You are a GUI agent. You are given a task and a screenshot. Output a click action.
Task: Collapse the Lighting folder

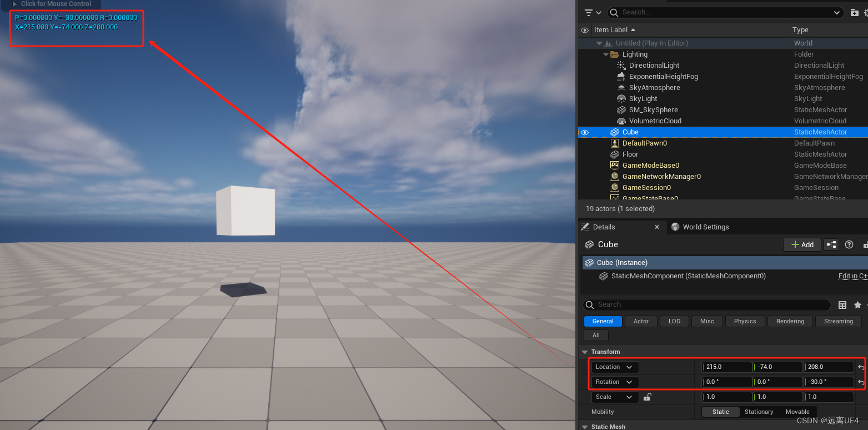(x=606, y=54)
